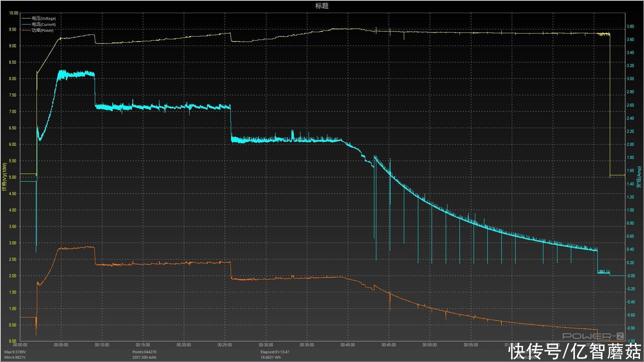The width and height of the screenshot is (644, 362).
Task: Click the chart title 标题
Action: [x=322, y=6]
